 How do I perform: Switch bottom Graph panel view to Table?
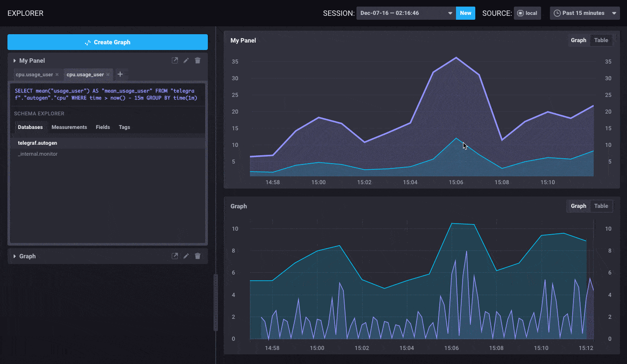tap(601, 206)
